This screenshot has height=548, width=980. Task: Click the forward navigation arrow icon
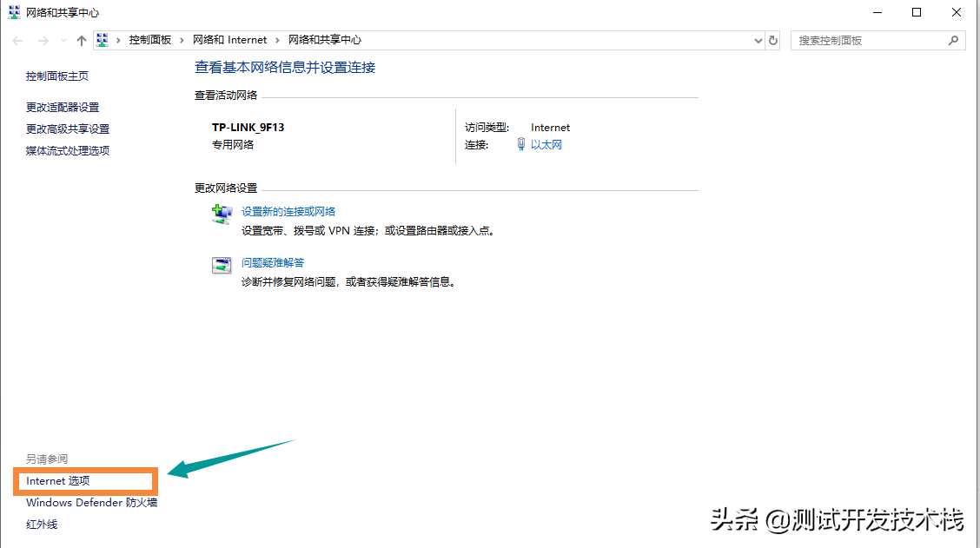42,40
